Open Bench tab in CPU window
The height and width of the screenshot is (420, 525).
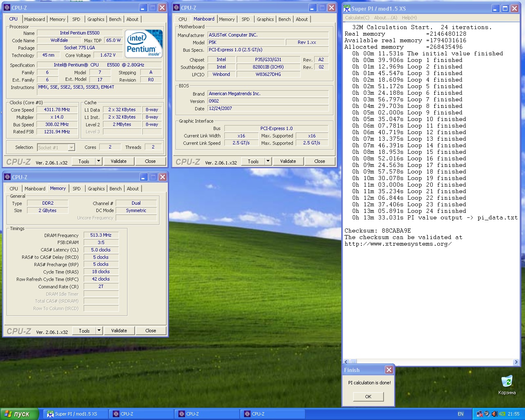point(115,19)
